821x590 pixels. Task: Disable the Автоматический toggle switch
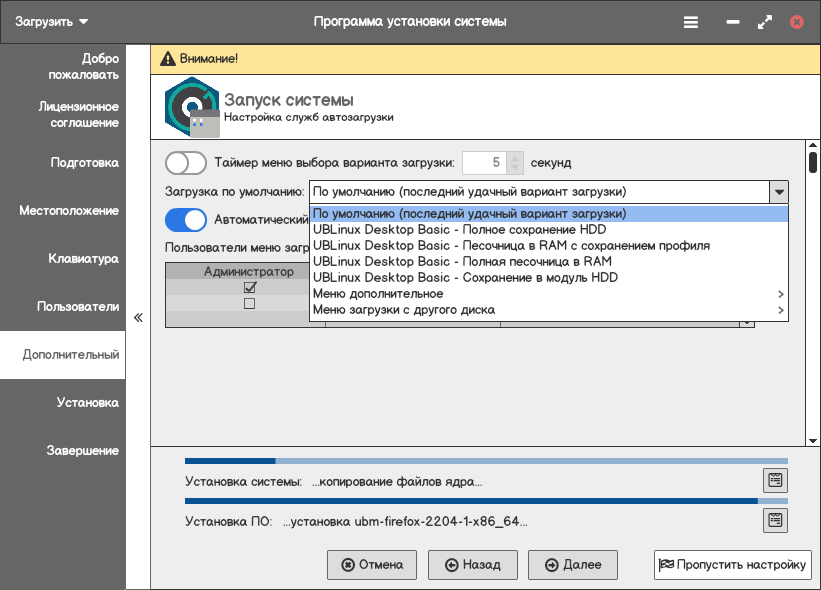pyautogui.click(x=186, y=219)
